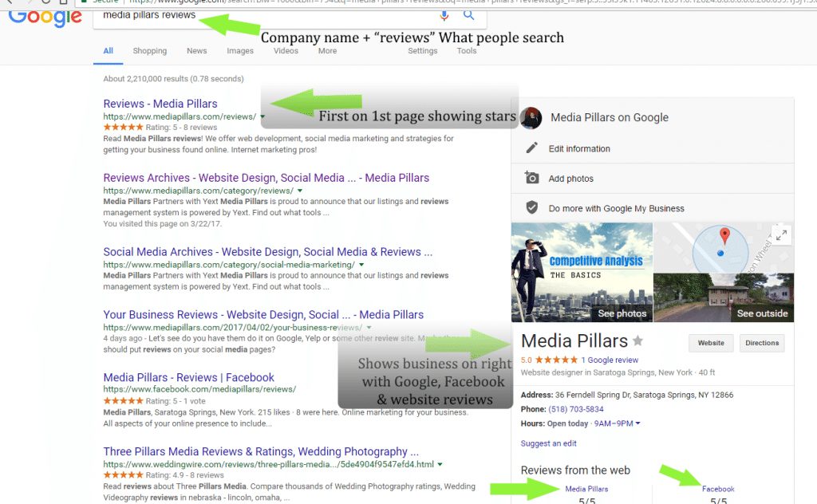
Task: Click the 'Rating: 4.9 - 8 reviews' text
Action: point(184,475)
